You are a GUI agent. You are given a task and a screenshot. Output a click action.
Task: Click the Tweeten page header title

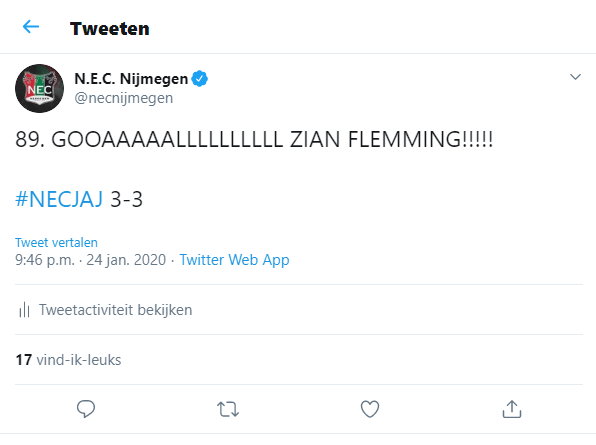pos(110,29)
